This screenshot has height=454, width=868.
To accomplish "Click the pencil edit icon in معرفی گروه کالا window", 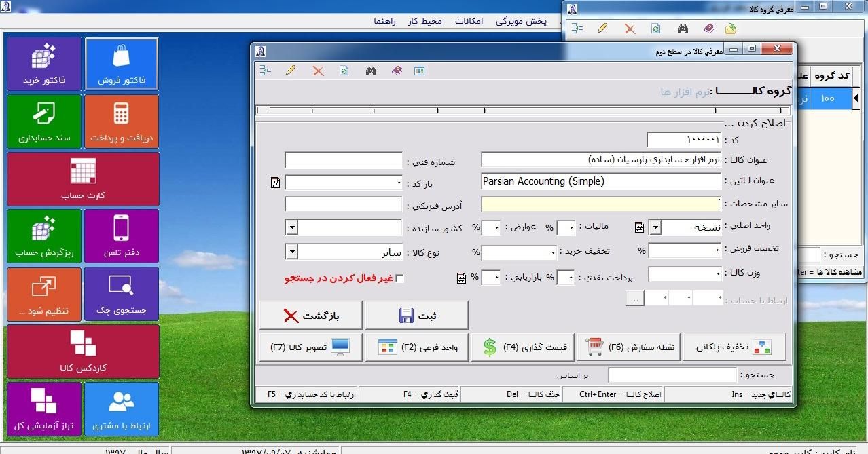I will pyautogui.click(x=602, y=29).
